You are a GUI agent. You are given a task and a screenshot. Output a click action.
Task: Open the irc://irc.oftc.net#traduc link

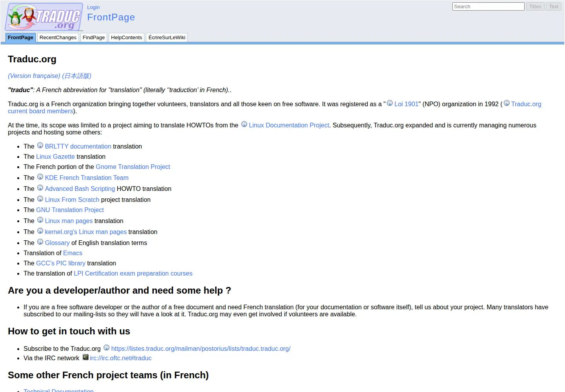(x=120, y=358)
